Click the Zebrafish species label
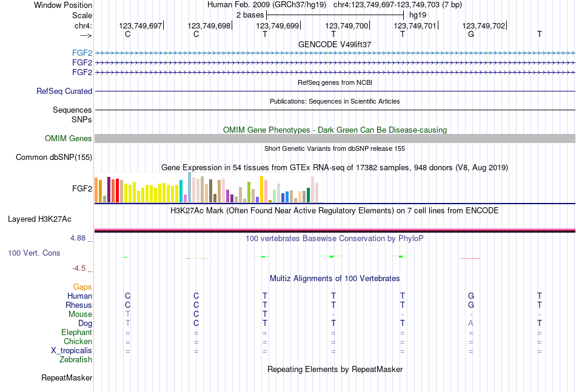 (x=76, y=360)
